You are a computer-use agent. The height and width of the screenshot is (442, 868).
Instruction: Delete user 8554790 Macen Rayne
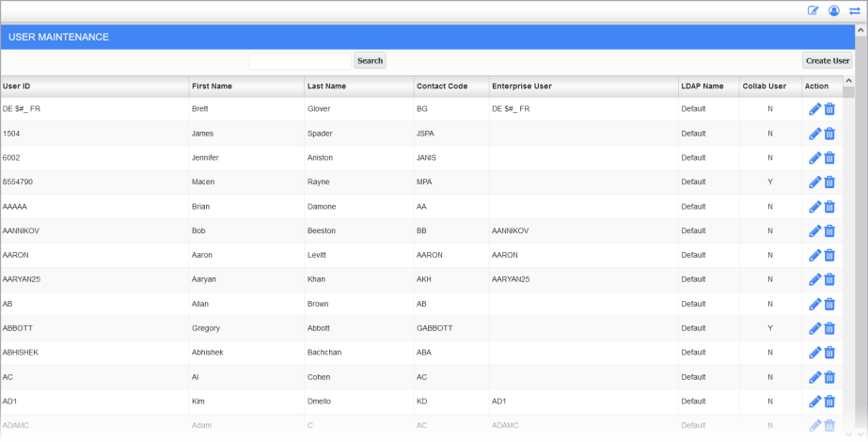[829, 182]
